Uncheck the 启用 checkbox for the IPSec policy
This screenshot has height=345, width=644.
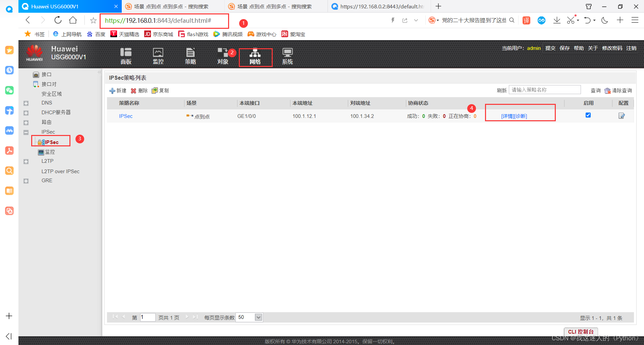(588, 115)
